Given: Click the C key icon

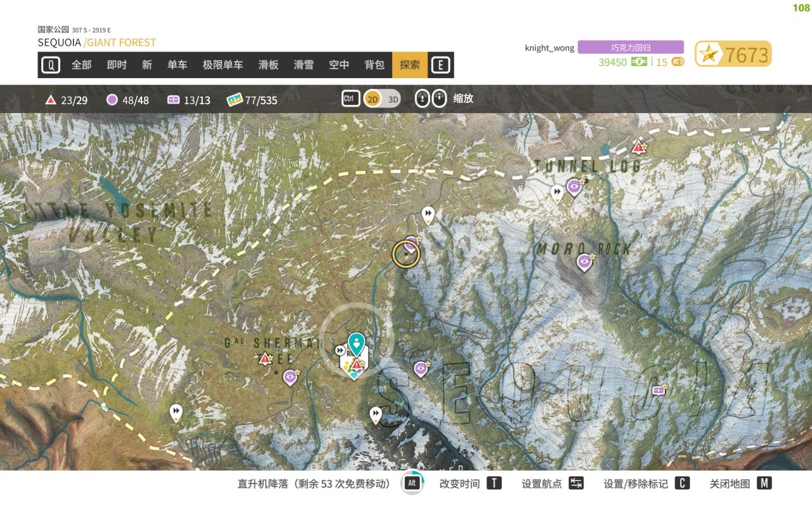Looking at the screenshot, I should tap(682, 483).
